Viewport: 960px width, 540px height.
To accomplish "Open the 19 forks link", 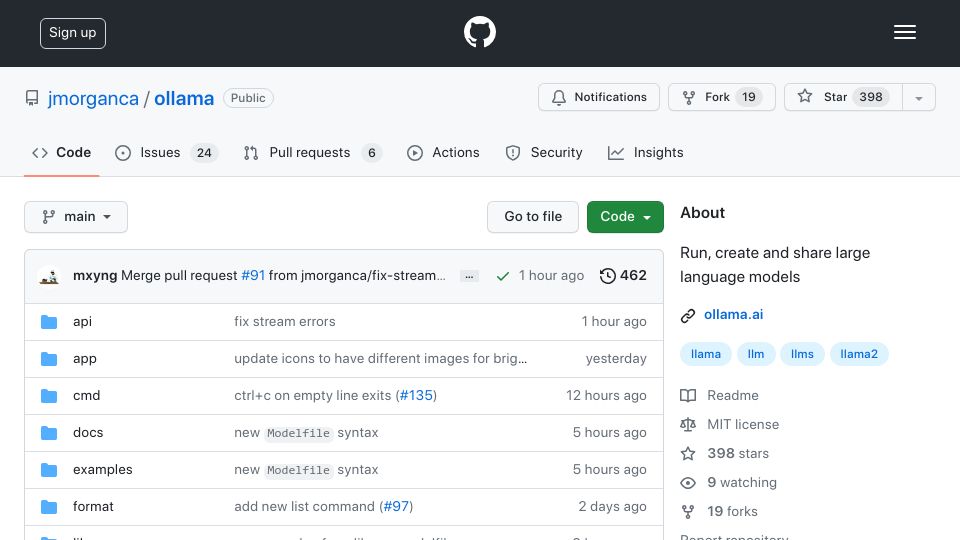I will click(x=732, y=511).
